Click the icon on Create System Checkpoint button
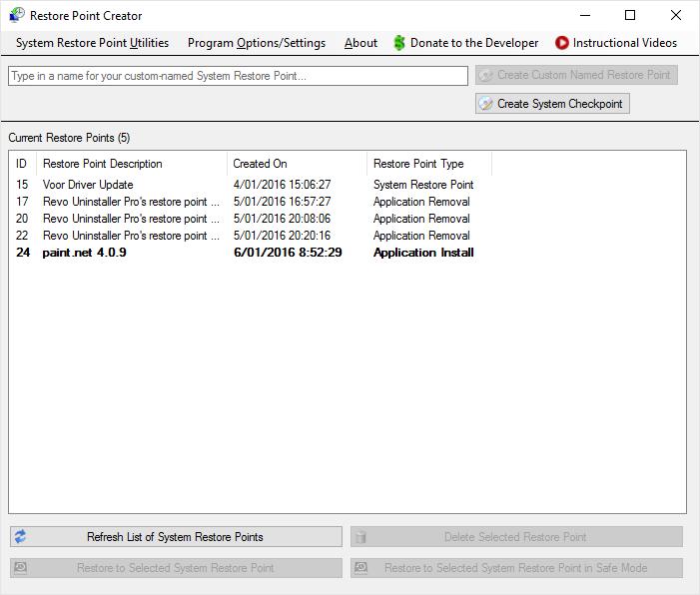The width and height of the screenshot is (700, 595). (x=486, y=104)
